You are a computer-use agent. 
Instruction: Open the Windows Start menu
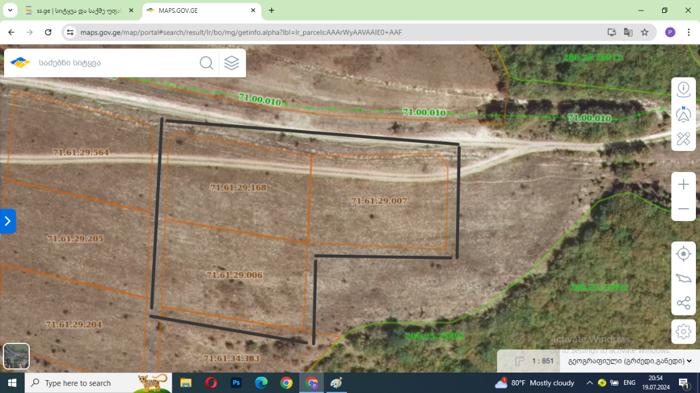pyautogui.click(x=12, y=383)
